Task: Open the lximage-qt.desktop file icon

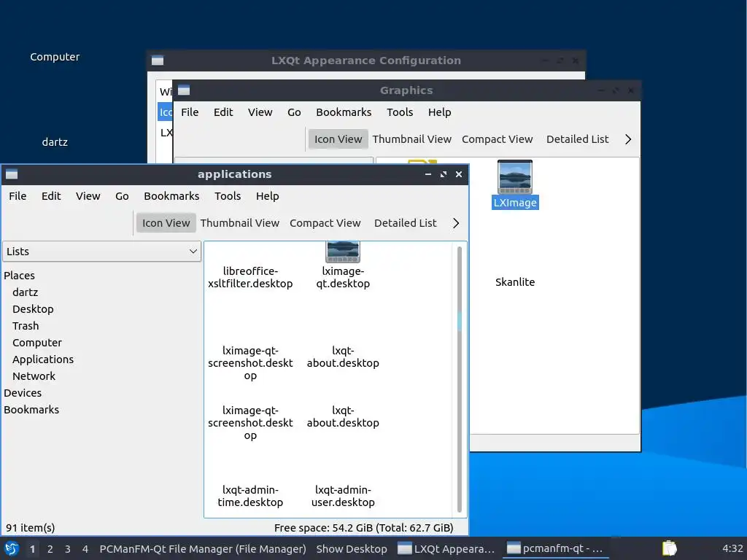Action: (x=343, y=252)
